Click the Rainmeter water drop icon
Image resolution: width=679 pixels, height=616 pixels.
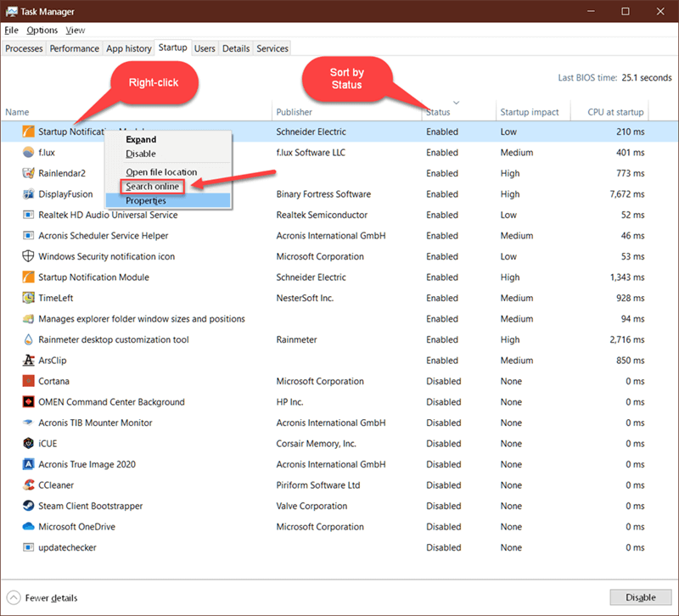coord(28,339)
